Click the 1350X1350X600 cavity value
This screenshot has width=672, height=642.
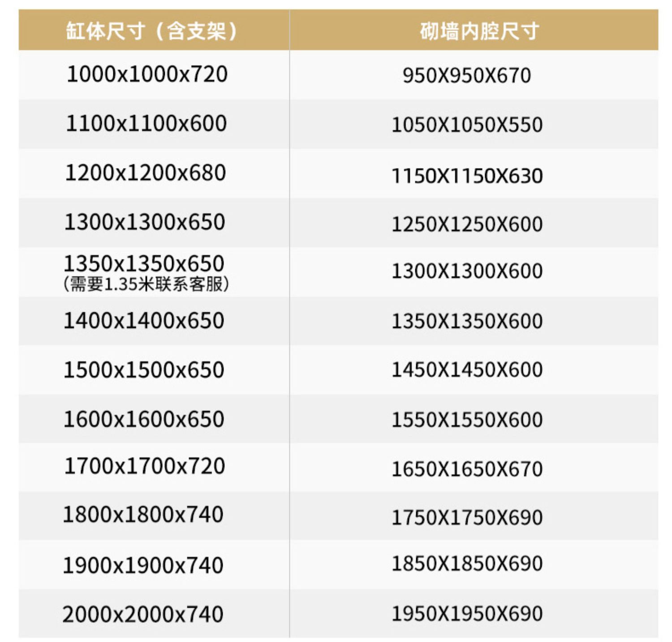coord(467,321)
